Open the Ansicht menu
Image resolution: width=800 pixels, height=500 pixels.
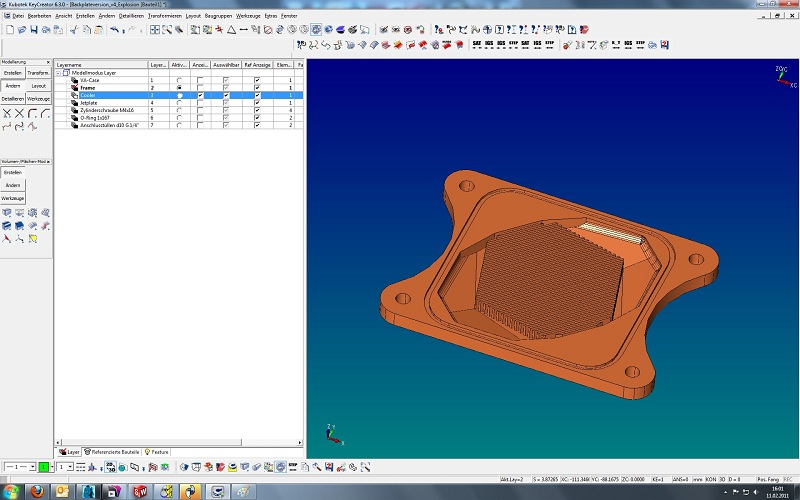coord(63,16)
